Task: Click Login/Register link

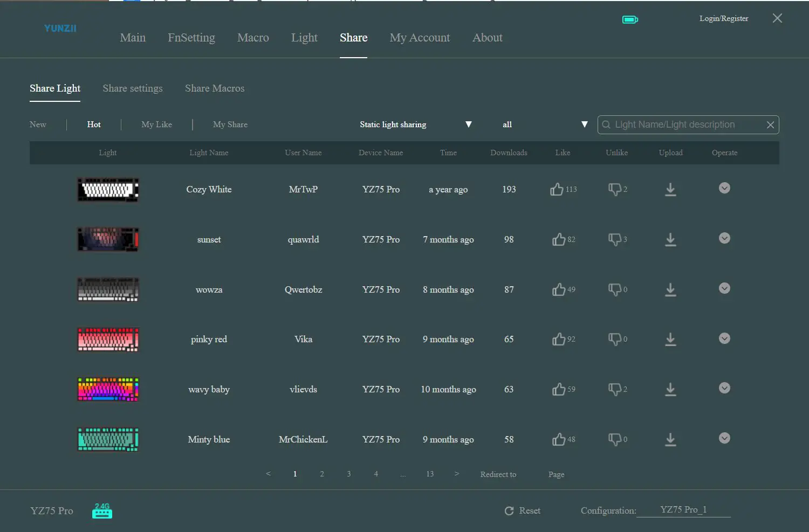Action: click(724, 18)
